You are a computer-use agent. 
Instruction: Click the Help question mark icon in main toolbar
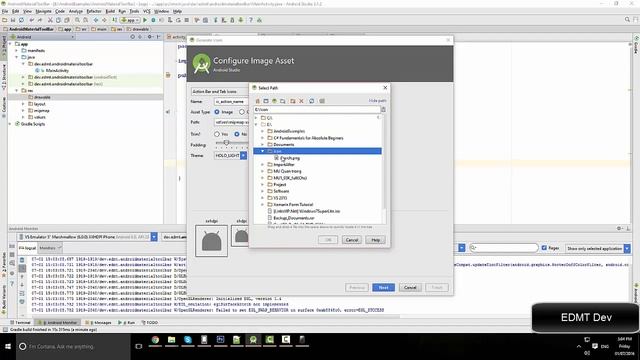click(x=251, y=20)
